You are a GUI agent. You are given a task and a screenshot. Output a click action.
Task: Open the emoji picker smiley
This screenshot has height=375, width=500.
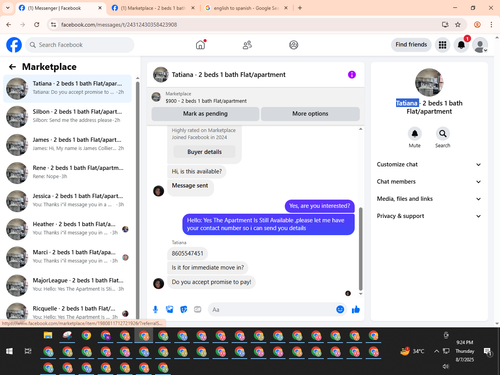(340, 310)
